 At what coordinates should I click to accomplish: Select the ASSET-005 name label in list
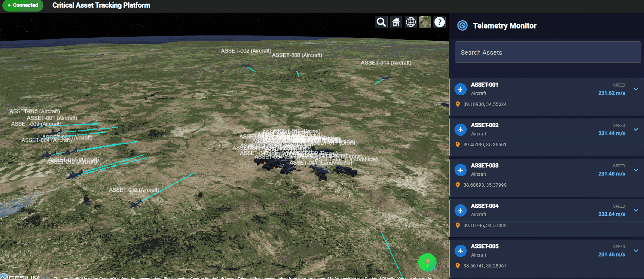click(x=485, y=246)
